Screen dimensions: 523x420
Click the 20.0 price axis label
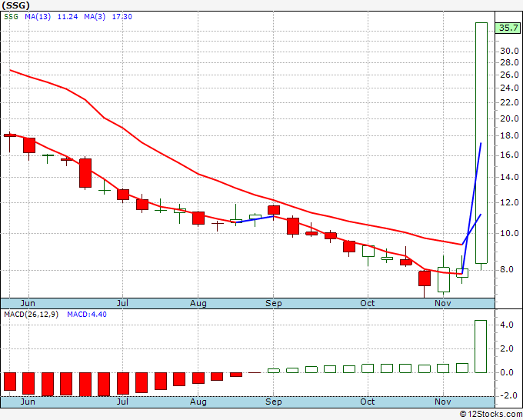[509, 118]
